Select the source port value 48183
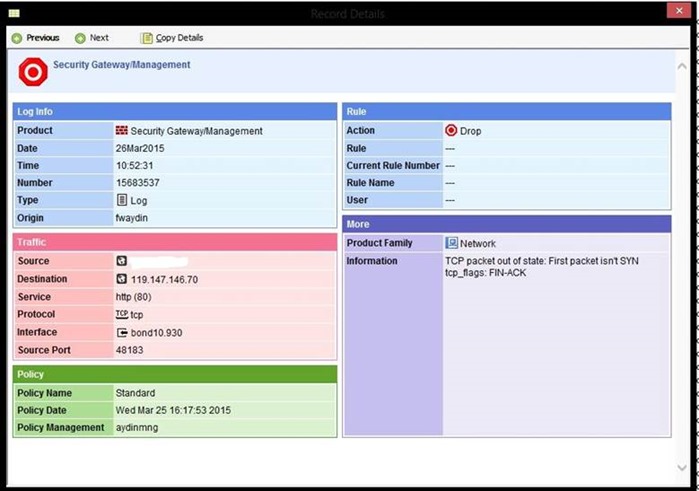699x491 pixels. [130, 350]
